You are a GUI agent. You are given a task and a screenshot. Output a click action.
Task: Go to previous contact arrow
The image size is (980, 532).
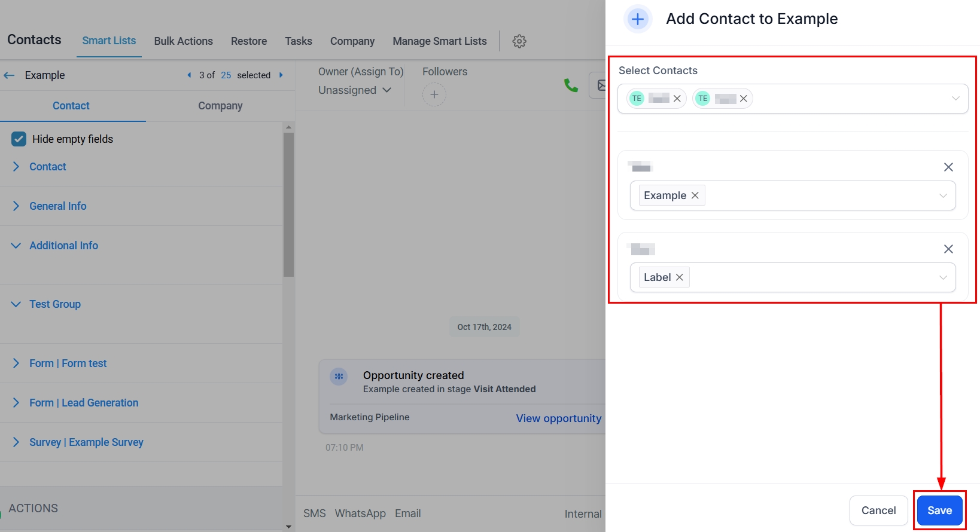pyautogui.click(x=189, y=75)
